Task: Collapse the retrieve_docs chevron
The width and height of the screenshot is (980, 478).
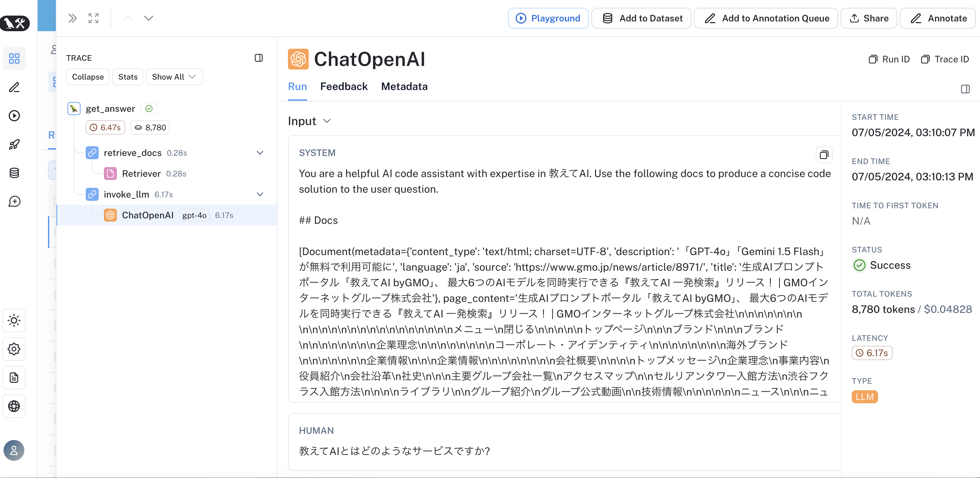Action: pos(260,153)
